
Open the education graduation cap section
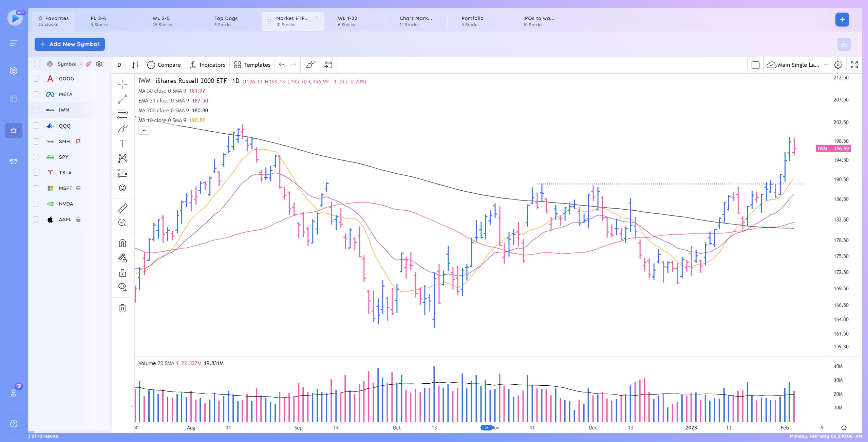[x=14, y=161]
